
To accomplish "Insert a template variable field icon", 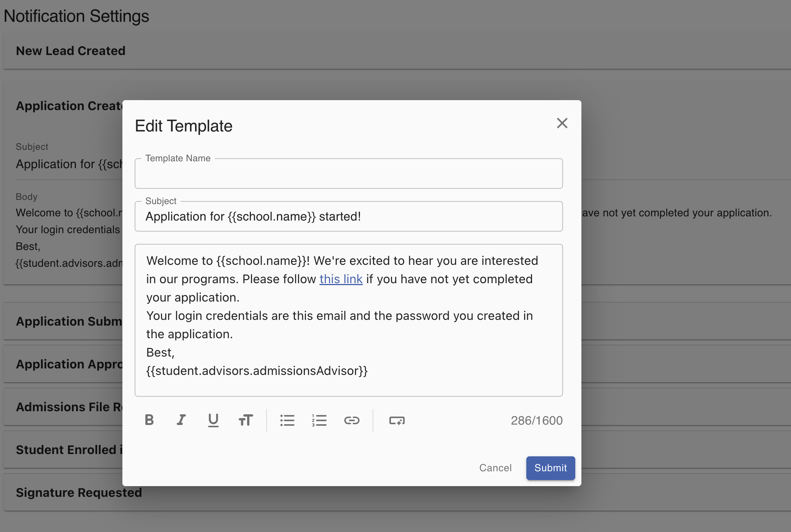I will 397,420.
